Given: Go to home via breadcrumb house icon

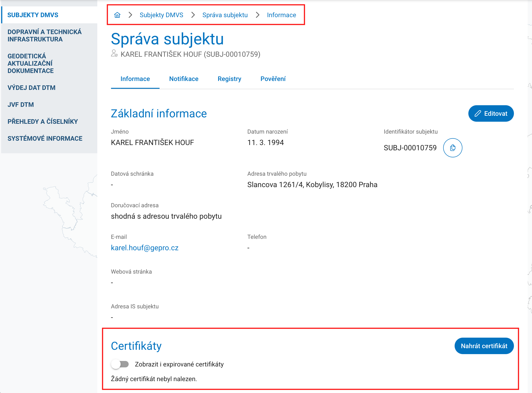Looking at the screenshot, I should pos(117,15).
